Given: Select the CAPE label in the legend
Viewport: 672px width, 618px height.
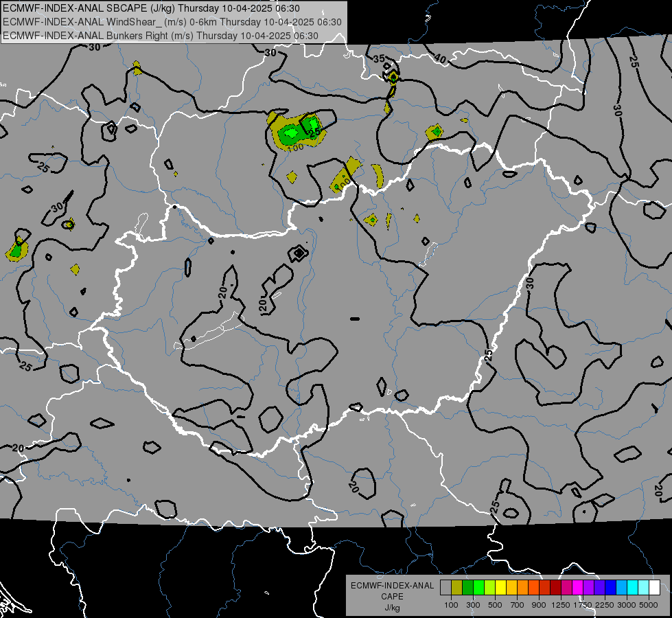Looking at the screenshot, I should point(392,597).
